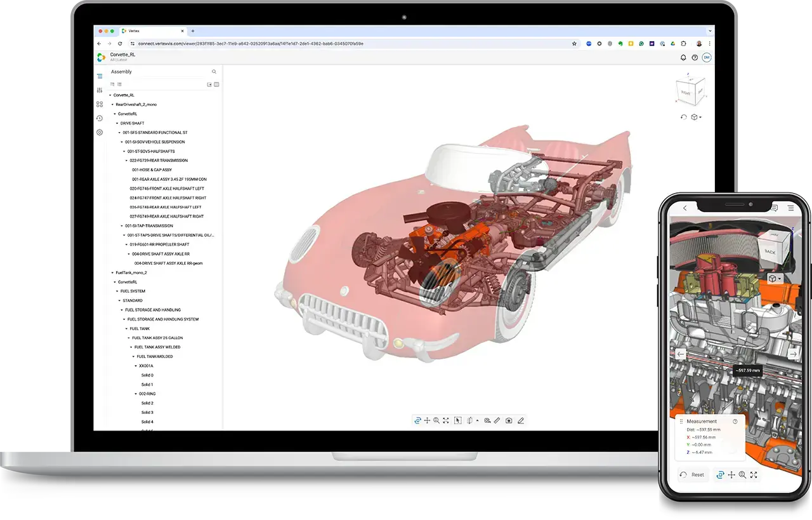Click the expand-all icon above the assembly tree
The image size is (812, 520).
point(119,84)
